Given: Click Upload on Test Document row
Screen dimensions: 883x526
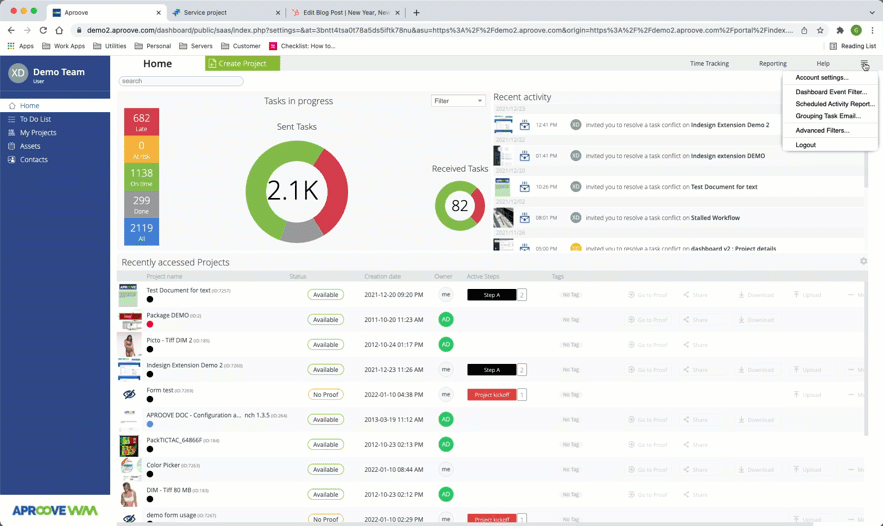Looking at the screenshot, I should point(807,295).
